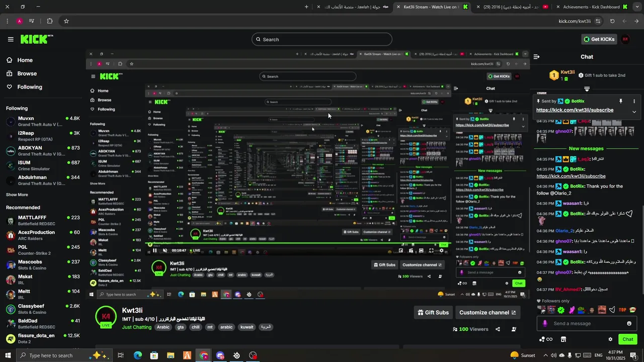
Task: Click the TOP emote in the emote row
Action: (622, 310)
